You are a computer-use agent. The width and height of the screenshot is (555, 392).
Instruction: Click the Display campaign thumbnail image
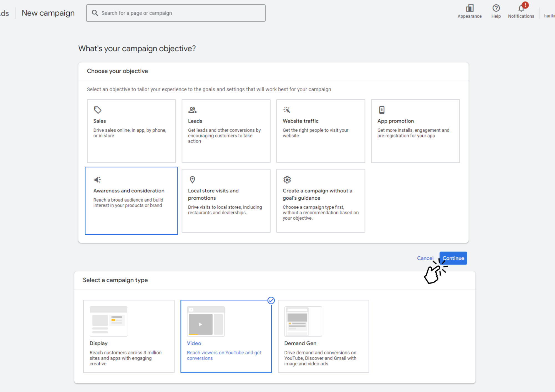tap(109, 321)
